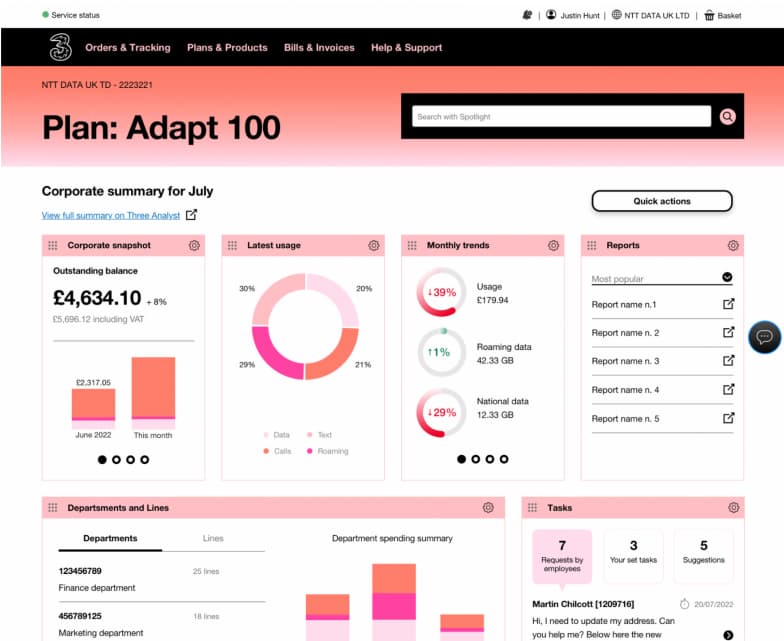Click drag handle grid icon on Monthly trends
Image resolution: width=784 pixels, height=641 pixels.
(x=412, y=246)
